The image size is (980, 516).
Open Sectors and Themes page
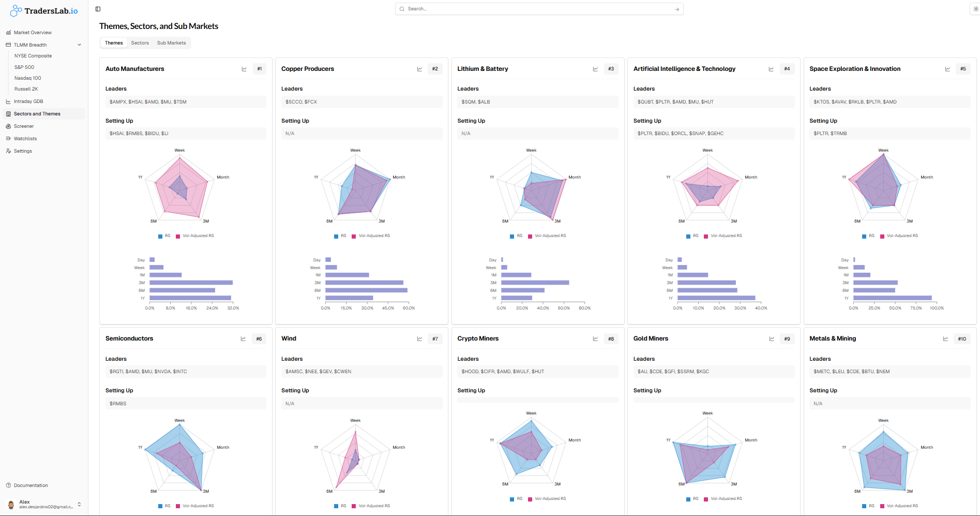point(43,114)
